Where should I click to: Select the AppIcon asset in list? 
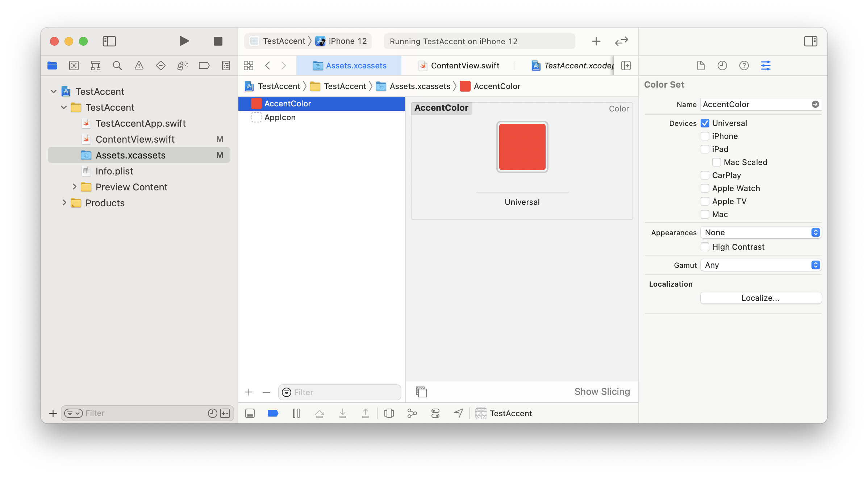280,117
